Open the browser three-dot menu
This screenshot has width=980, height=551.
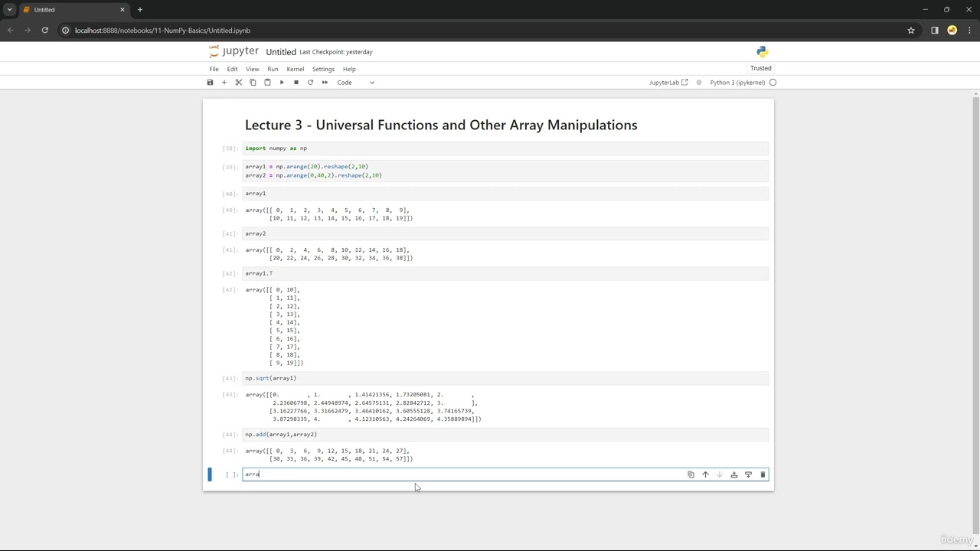pyautogui.click(x=969, y=31)
